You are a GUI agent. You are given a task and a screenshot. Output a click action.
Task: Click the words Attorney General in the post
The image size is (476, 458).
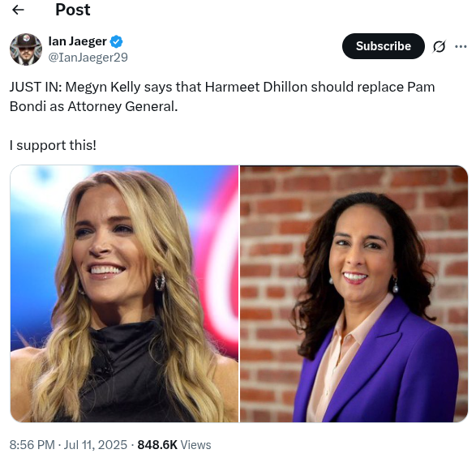pyautogui.click(x=122, y=106)
